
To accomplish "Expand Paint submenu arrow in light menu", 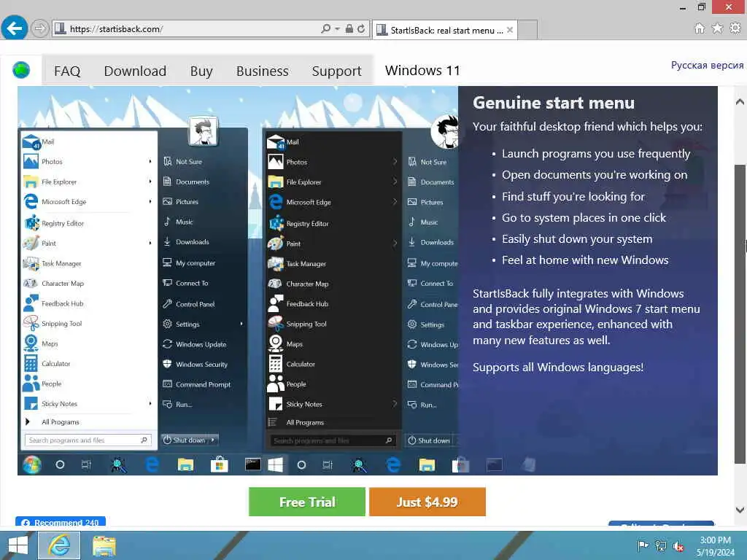I will 150,243.
